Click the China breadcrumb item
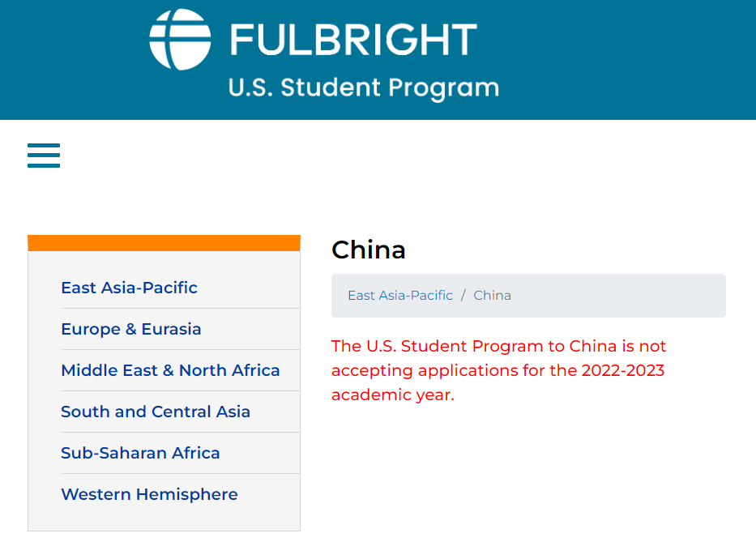Screen dimensions: 756x559 493,296
